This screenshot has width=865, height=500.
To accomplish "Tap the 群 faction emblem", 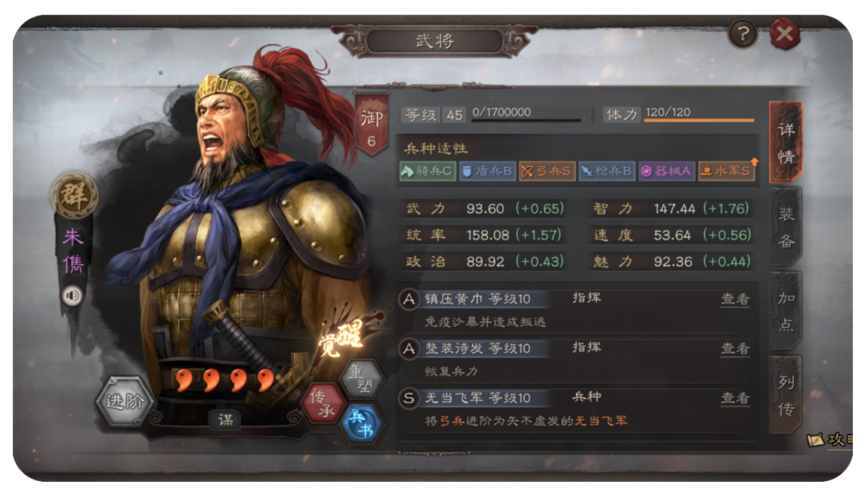I will pos(74,195).
